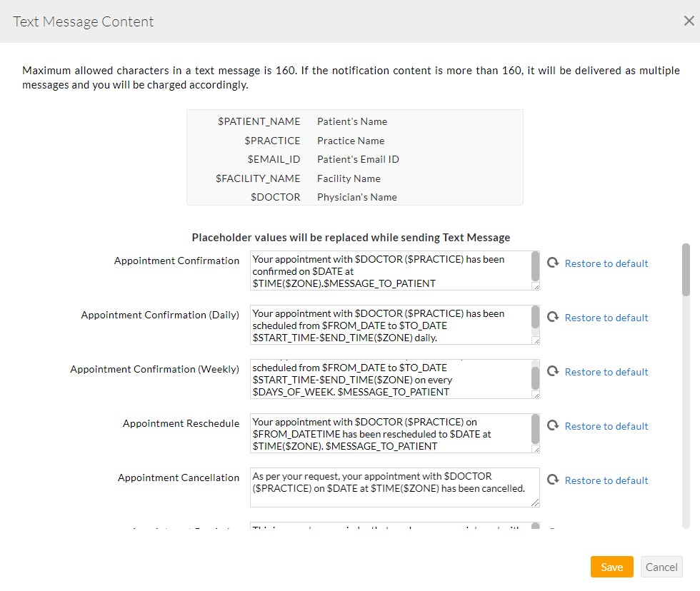Image resolution: width=700 pixels, height=591 pixels.
Task: Edit the Appointment Reschedule message box
Action: click(x=390, y=433)
